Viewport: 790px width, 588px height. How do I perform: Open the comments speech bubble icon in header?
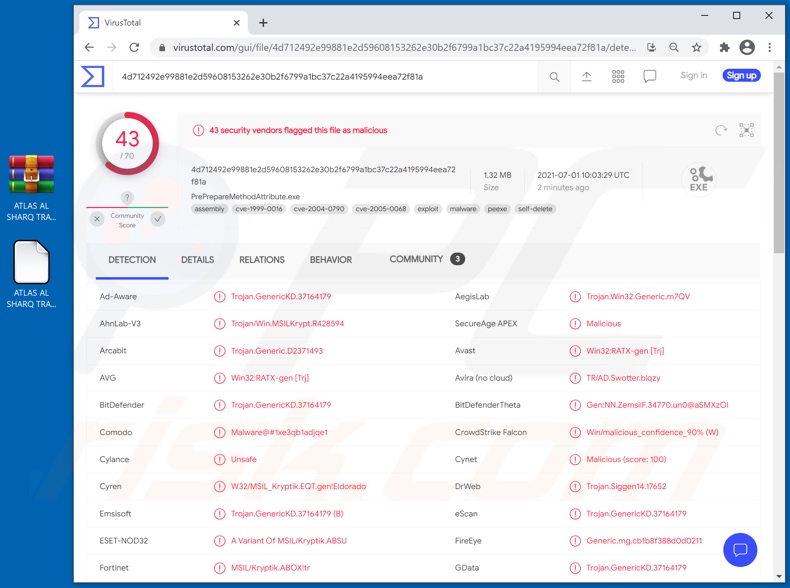(x=650, y=77)
